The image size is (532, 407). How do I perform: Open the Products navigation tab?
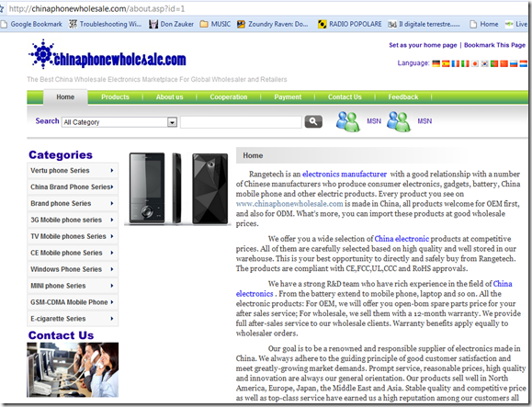click(x=115, y=97)
